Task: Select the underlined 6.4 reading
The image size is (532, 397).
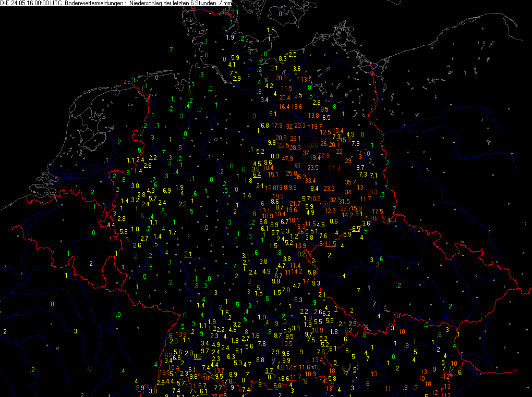Action: 257,175
